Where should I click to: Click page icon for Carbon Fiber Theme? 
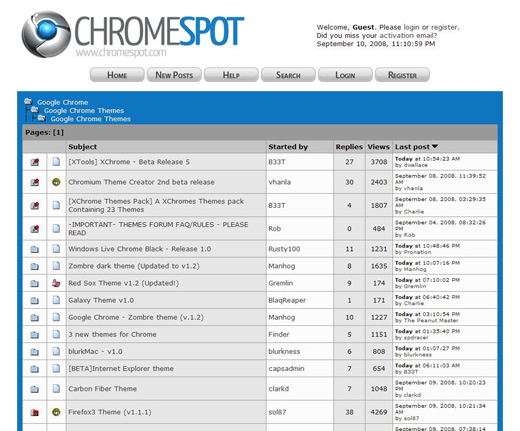(x=56, y=388)
